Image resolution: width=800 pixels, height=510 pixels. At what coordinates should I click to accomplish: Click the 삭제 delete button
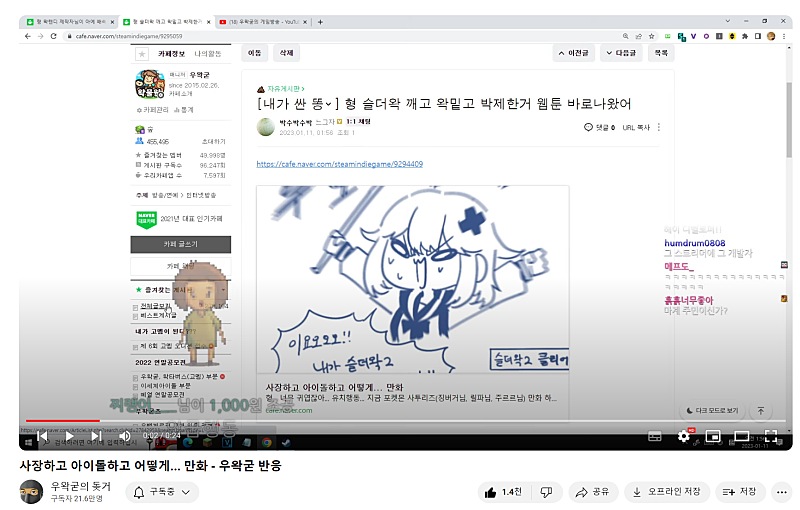point(287,53)
